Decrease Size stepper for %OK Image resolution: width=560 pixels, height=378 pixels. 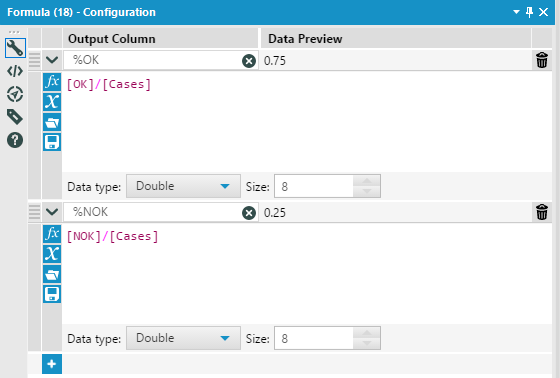point(367,192)
